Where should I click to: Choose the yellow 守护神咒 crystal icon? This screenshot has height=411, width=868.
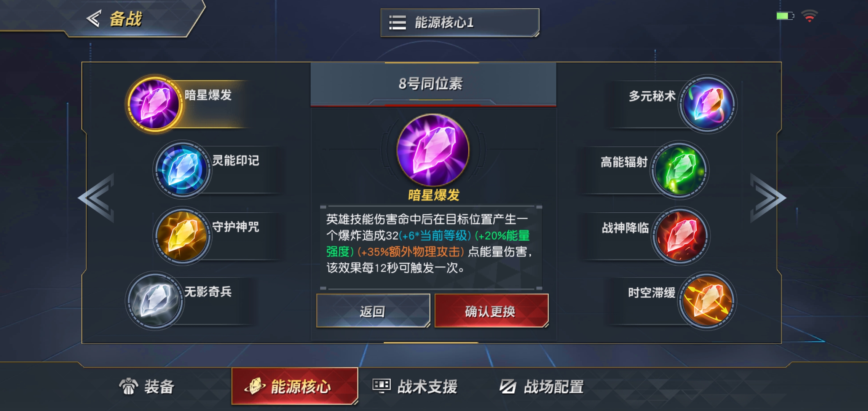click(182, 236)
